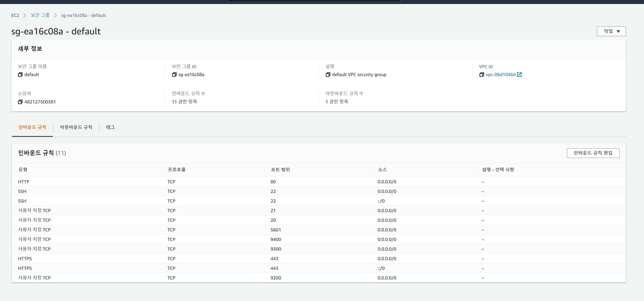644x301 pixels.
Task: Go to EC2 breadcrumb link
Action: [x=15, y=15]
